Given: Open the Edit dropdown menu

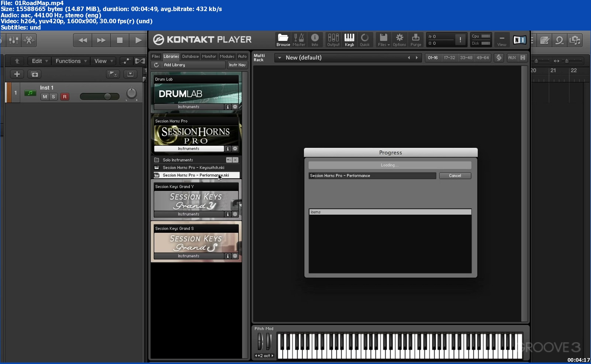Looking at the screenshot, I should click(x=39, y=61).
